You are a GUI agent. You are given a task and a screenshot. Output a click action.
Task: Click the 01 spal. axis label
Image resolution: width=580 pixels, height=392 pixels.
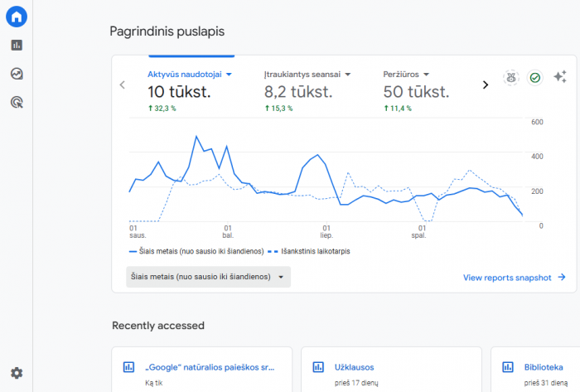(x=419, y=231)
